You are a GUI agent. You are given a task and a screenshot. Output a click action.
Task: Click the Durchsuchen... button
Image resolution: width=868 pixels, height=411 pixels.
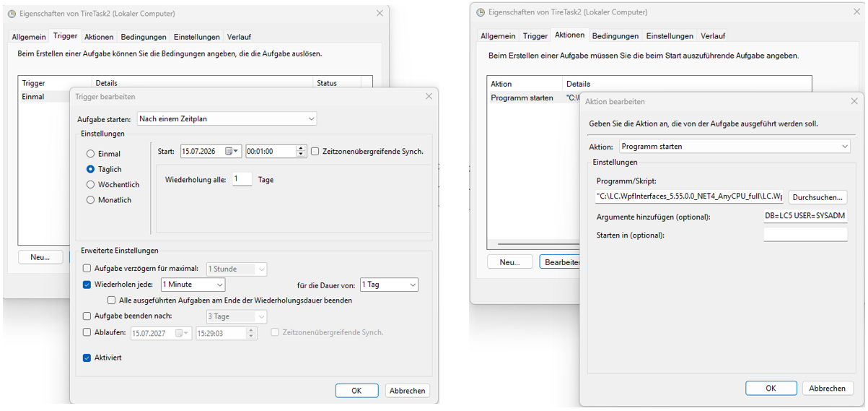817,196
